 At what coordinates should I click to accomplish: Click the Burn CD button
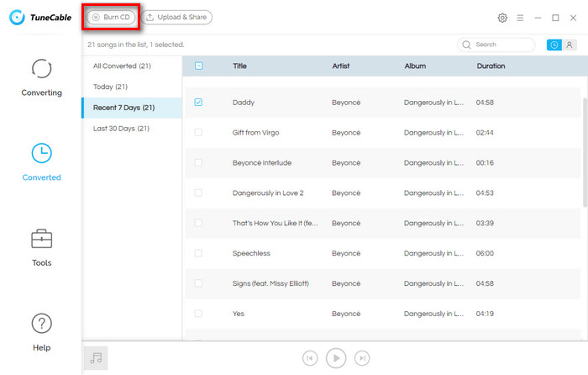click(x=111, y=18)
